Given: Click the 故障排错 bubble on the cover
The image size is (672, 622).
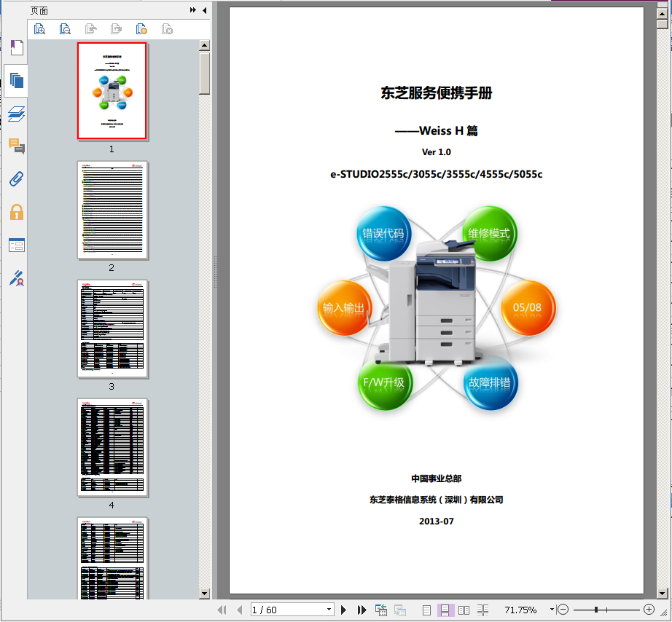Looking at the screenshot, I should pyautogui.click(x=491, y=382).
